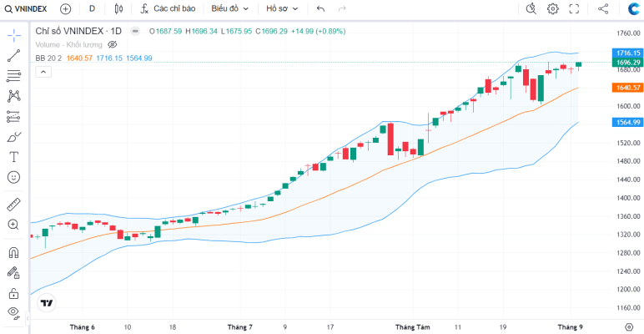This screenshot has width=644, height=334.
Task: Open time axis settings gear bottom right
Action: (x=628, y=327)
